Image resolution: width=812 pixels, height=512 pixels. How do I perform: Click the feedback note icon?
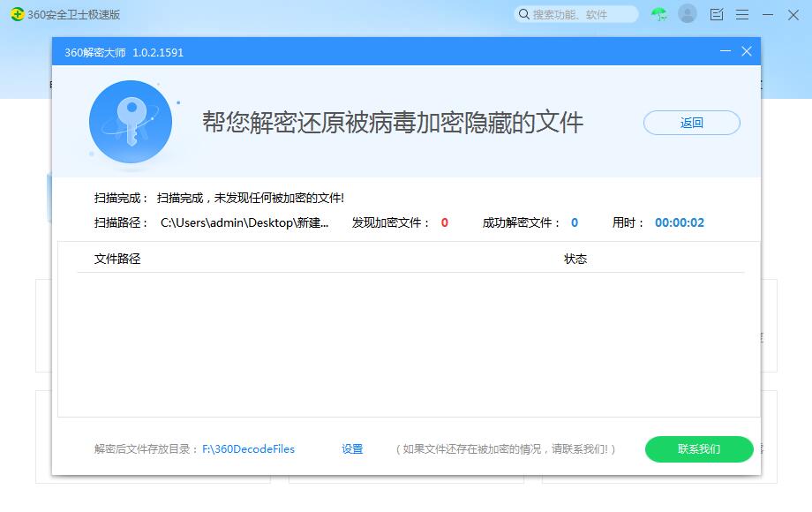click(717, 14)
